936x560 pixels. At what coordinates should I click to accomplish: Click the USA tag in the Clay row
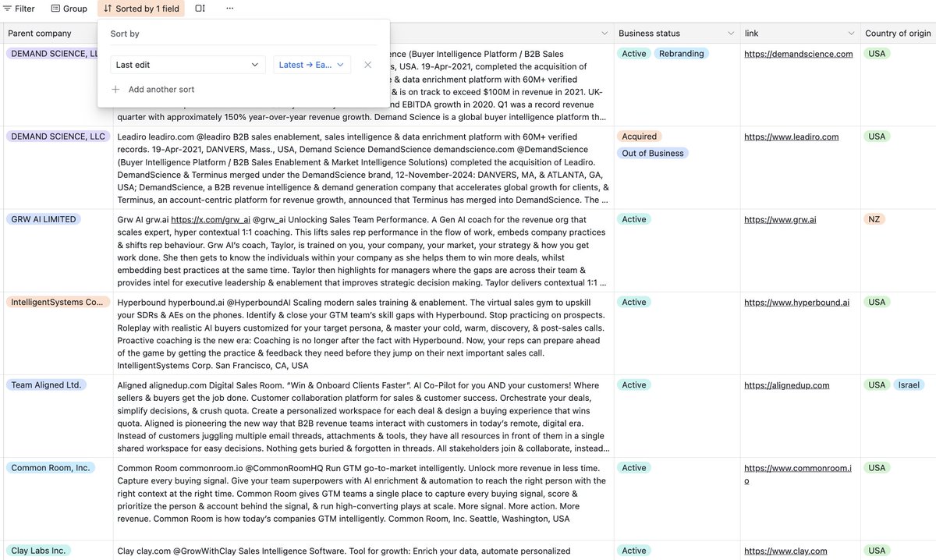pyautogui.click(x=877, y=550)
